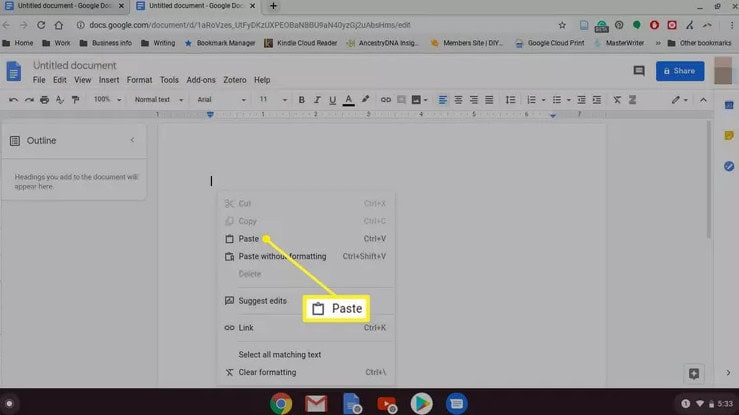Open the Kindle Cloud Reader bookmark
Viewport: 739px width, 415px height.
pos(301,43)
